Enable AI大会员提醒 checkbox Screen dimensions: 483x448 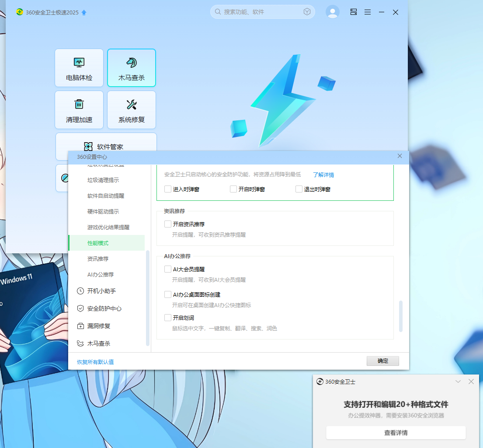tap(168, 269)
